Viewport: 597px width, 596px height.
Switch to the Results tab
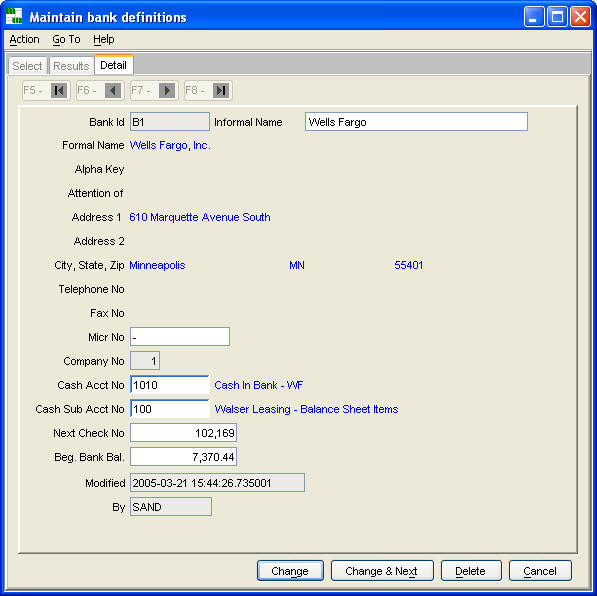(x=71, y=66)
